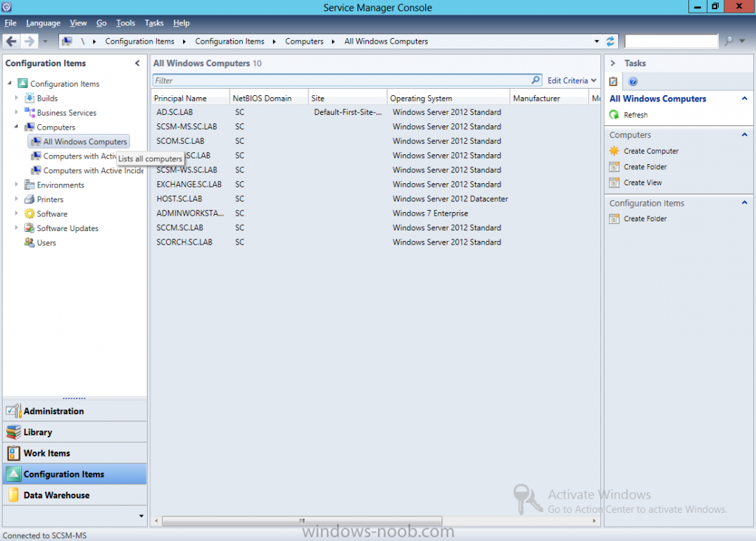The image size is (756, 541).
Task: Click the Forward navigation arrow
Action: 29,42
